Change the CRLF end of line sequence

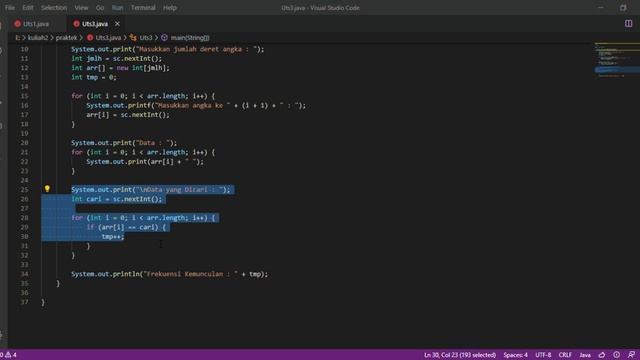pyautogui.click(x=565, y=355)
